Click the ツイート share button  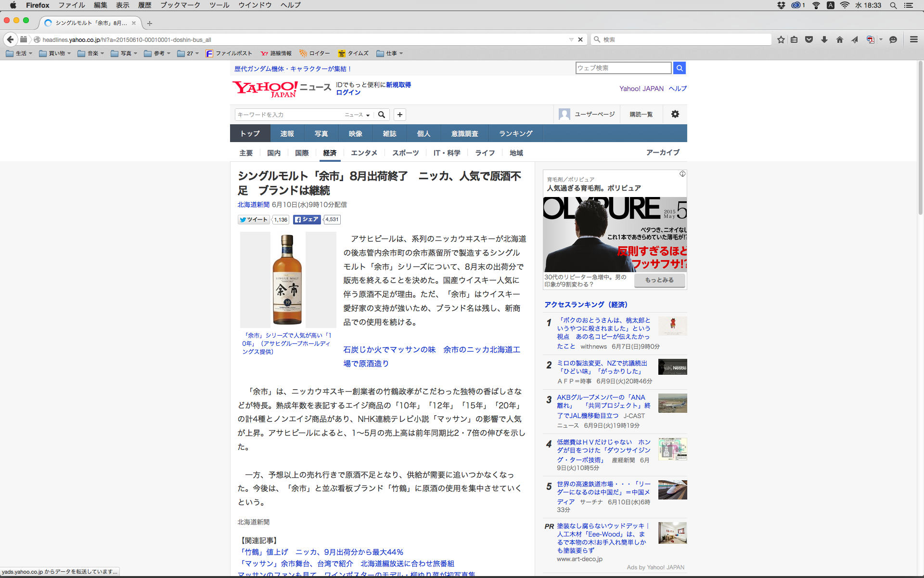254,220
